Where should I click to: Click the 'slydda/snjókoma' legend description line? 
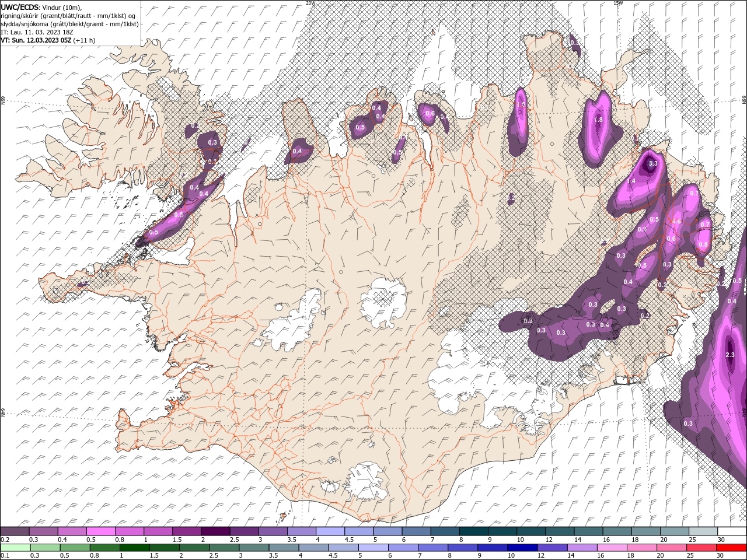pos(70,24)
